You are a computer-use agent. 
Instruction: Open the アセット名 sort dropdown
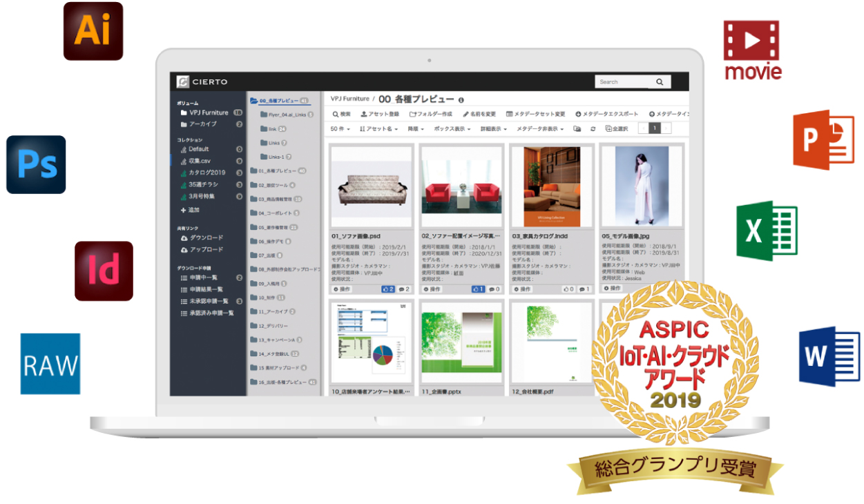(379, 129)
